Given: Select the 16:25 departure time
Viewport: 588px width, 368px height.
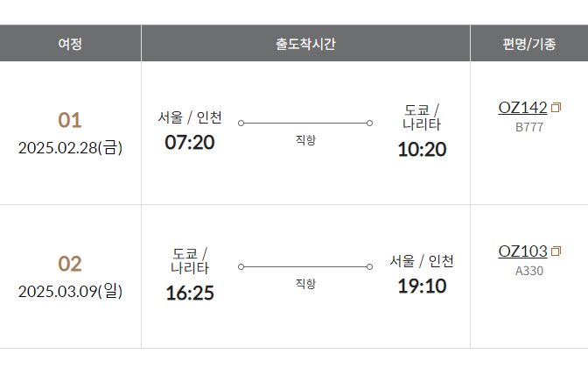Looking at the screenshot, I should coord(190,293).
